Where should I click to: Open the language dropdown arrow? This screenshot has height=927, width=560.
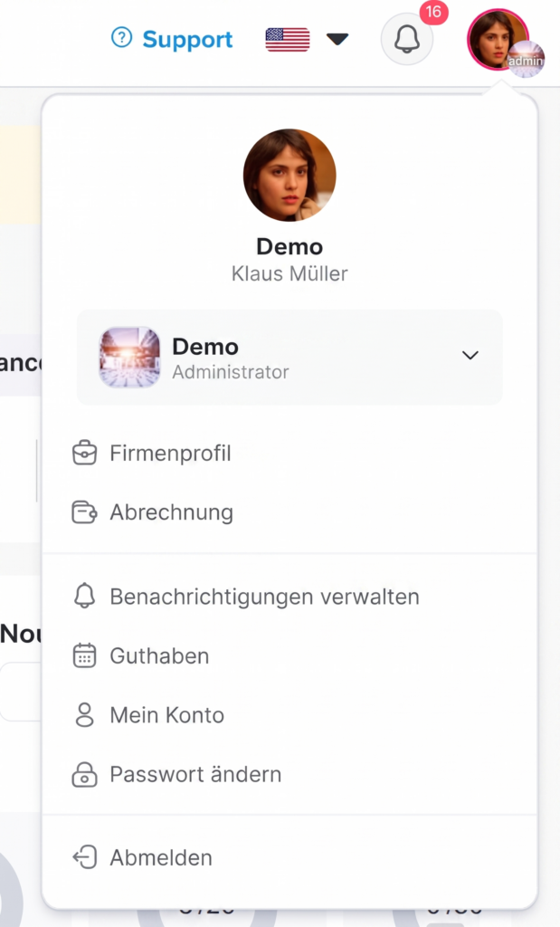tap(337, 39)
